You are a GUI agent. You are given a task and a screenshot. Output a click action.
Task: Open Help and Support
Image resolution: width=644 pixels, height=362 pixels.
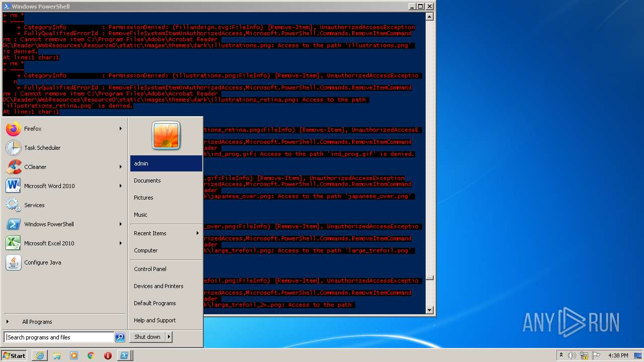point(166,320)
